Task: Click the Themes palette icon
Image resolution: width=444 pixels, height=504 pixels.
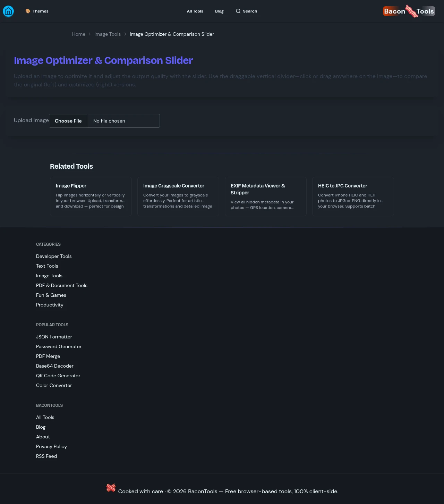Action: point(28,11)
